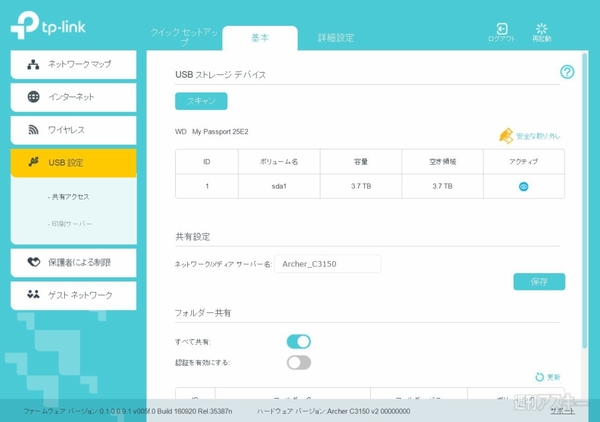Screen dimensions: 600x422
Task: Switch to the 基本 tab
Action: [260, 38]
